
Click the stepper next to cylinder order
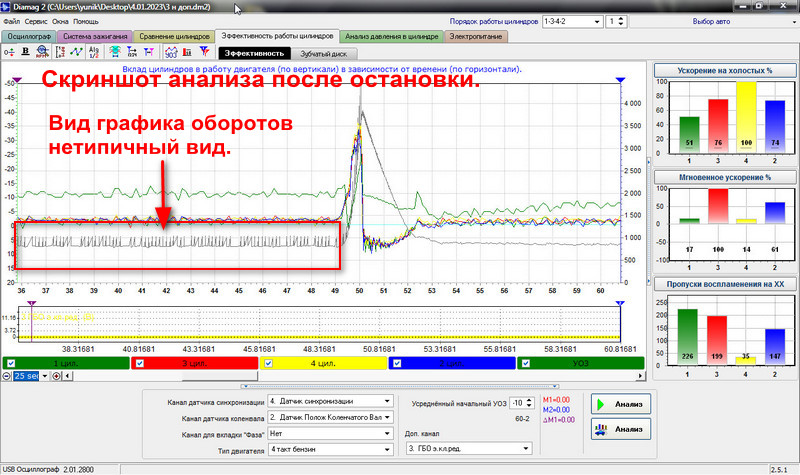pyautogui.click(x=621, y=21)
